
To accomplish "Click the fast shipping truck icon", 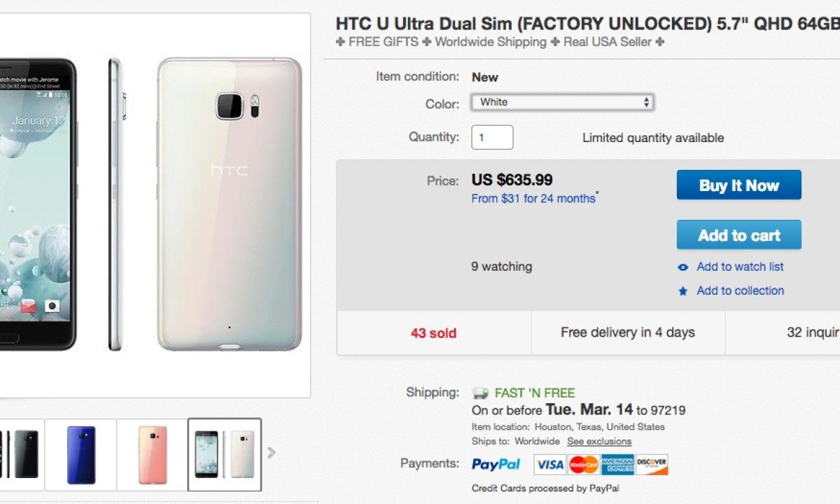I will pyautogui.click(x=480, y=393).
